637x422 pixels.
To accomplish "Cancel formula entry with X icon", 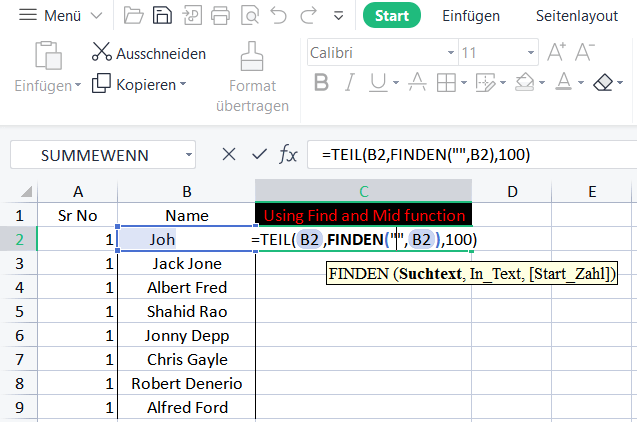I will tap(229, 154).
